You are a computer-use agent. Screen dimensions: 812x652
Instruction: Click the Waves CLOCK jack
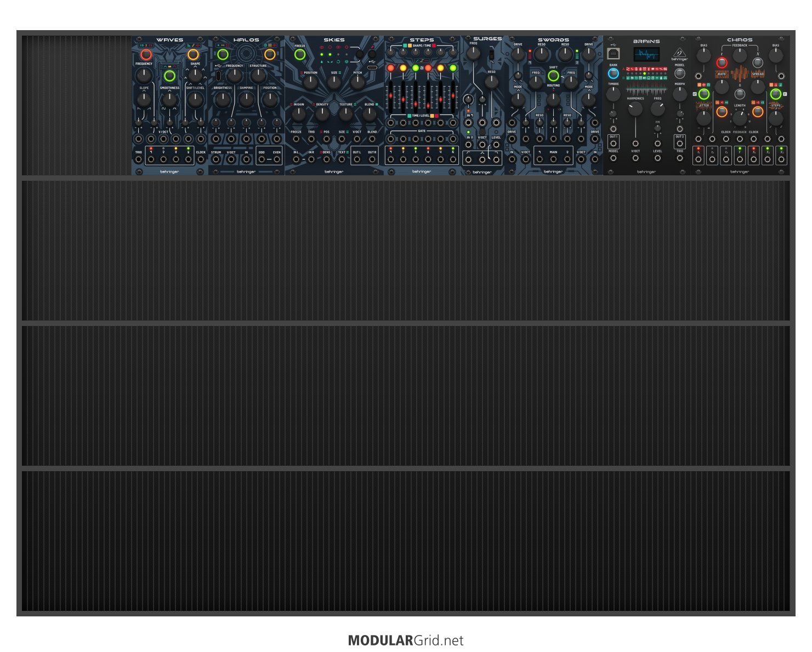[201, 159]
